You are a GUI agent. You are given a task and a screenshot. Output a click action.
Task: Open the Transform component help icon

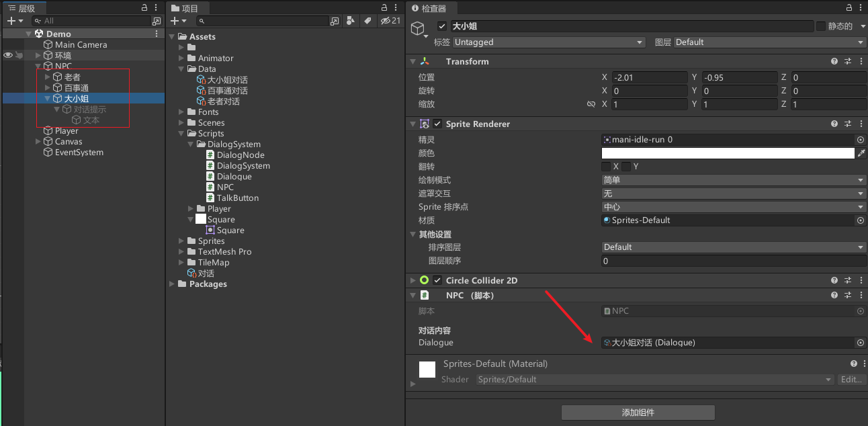pos(834,61)
